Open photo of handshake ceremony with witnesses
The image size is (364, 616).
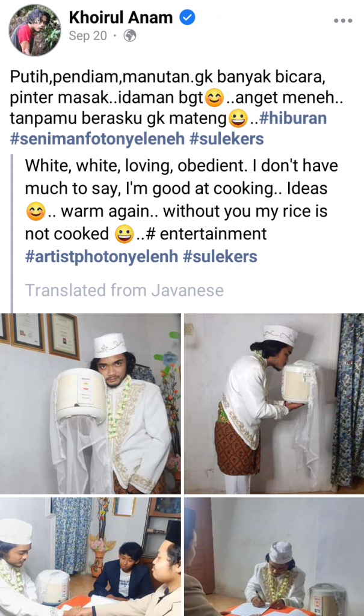click(x=90, y=556)
